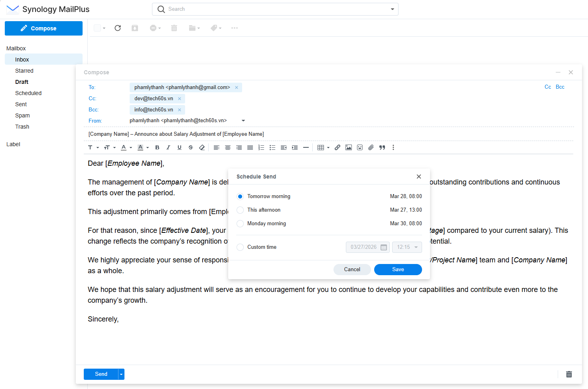Choose Monday morning schedule option

pos(240,224)
